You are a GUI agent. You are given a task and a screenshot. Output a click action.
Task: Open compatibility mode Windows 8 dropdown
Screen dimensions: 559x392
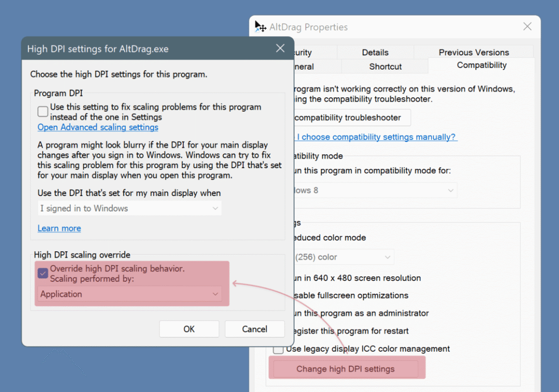[x=375, y=190]
